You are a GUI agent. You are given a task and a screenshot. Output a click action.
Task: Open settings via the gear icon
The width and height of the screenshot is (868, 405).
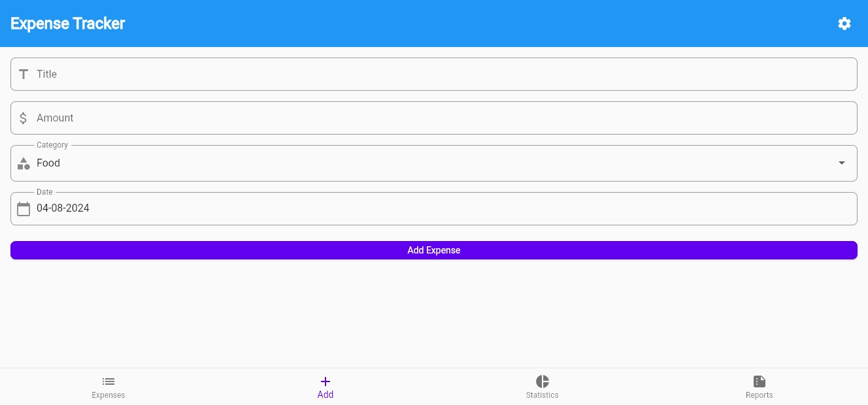tap(844, 24)
